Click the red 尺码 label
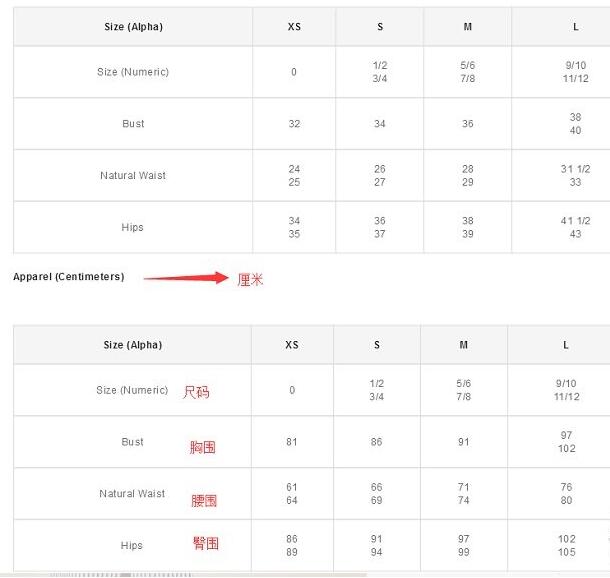 [x=196, y=393]
